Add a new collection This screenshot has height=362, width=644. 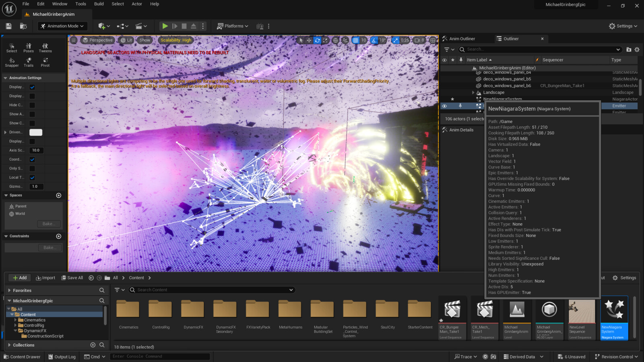[x=93, y=345]
